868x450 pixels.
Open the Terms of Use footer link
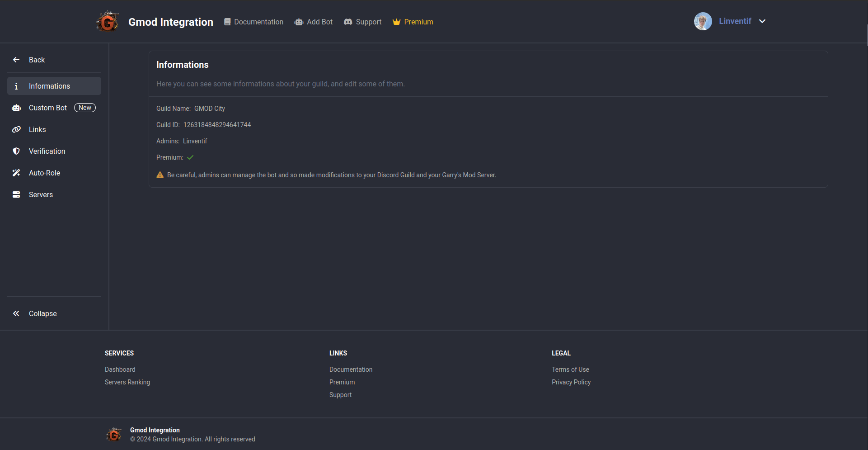coord(570,369)
